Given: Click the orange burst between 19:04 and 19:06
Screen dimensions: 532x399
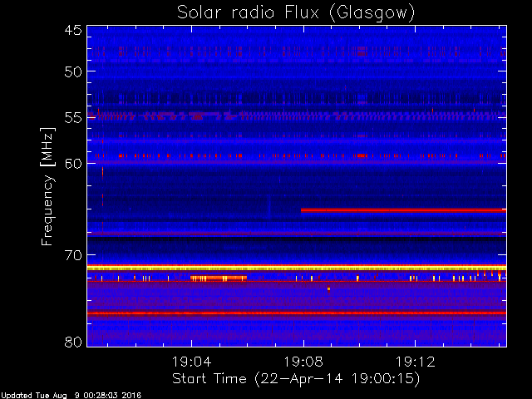Looking at the screenshot, I should click(219, 278).
